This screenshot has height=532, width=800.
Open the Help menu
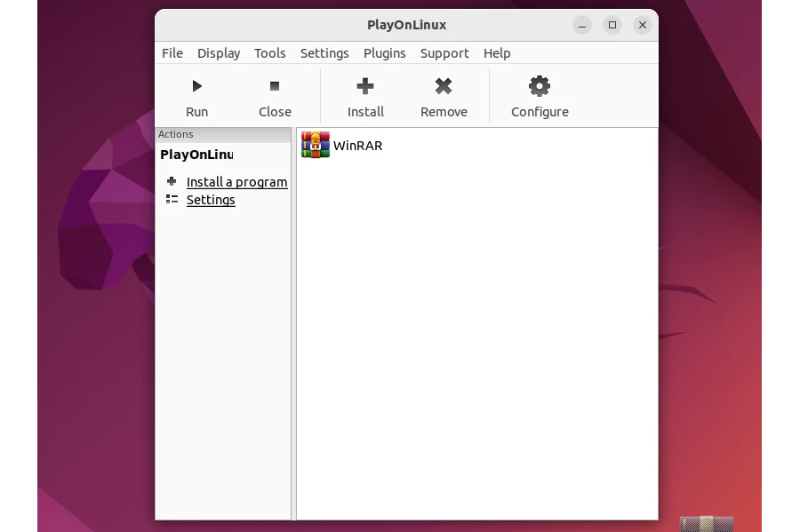[497, 53]
